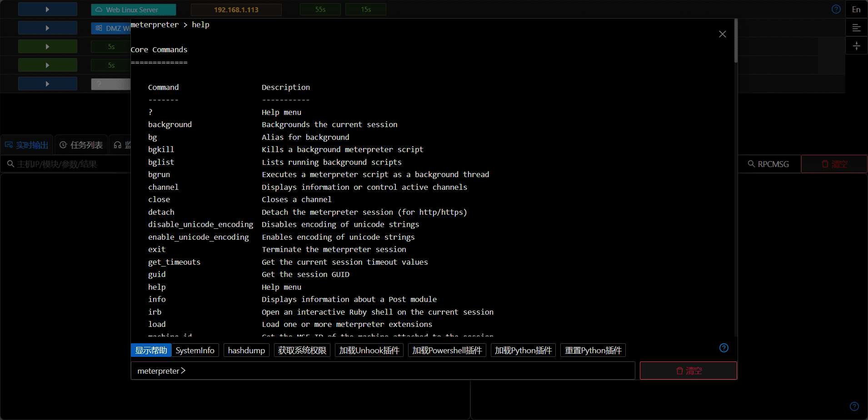Image resolution: width=868 pixels, height=420 pixels.
Task: Run the SystemInfo quick command
Action: 195,350
